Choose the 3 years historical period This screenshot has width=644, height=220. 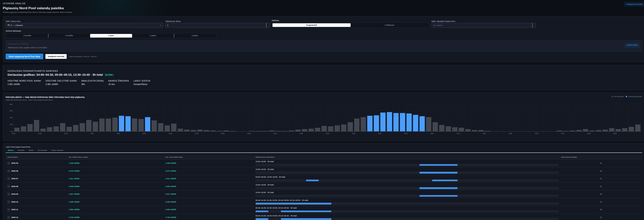coord(195,36)
